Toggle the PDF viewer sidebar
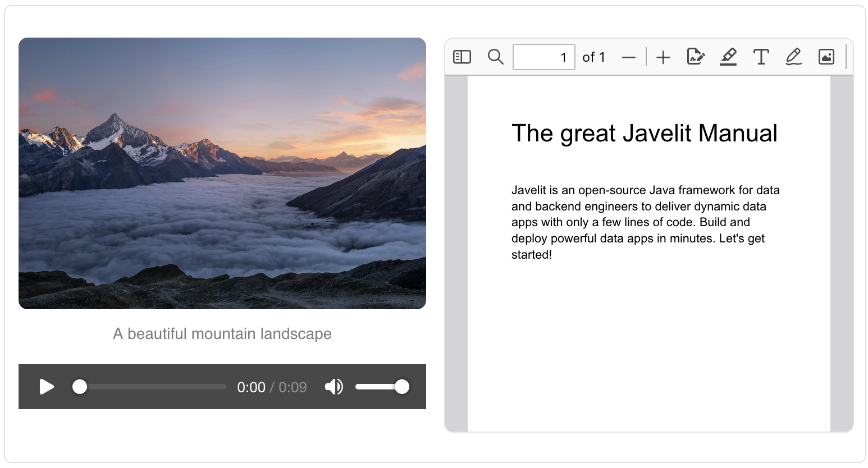The image size is (868, 468). click(462, 57)
